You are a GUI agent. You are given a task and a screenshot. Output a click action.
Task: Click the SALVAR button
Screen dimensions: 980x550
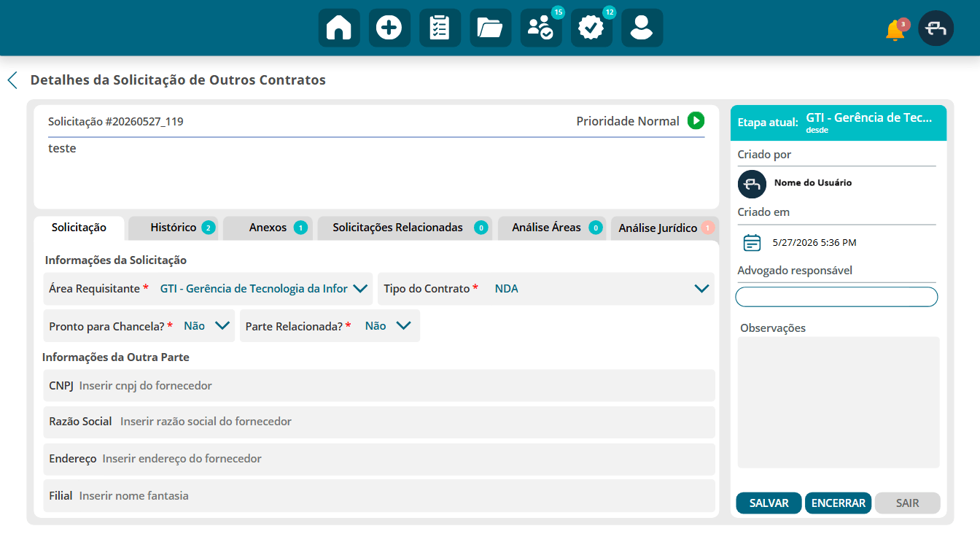point(769,503)
